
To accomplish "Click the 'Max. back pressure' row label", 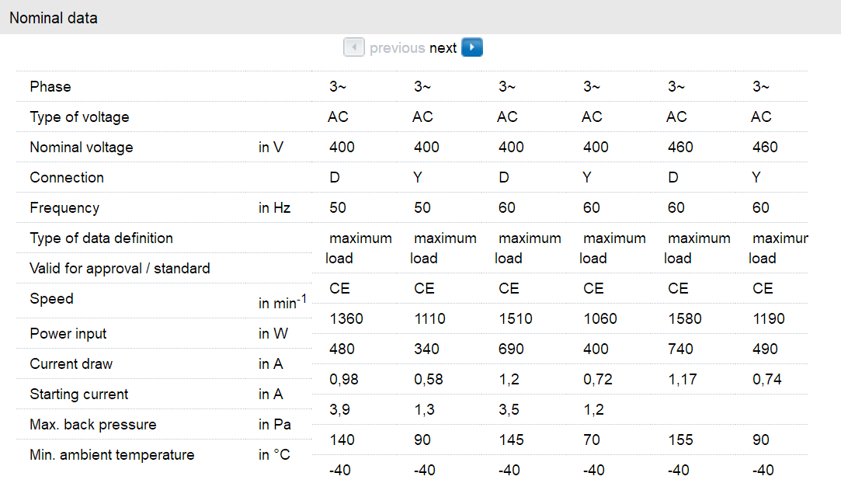I will (x=92, y=424).
